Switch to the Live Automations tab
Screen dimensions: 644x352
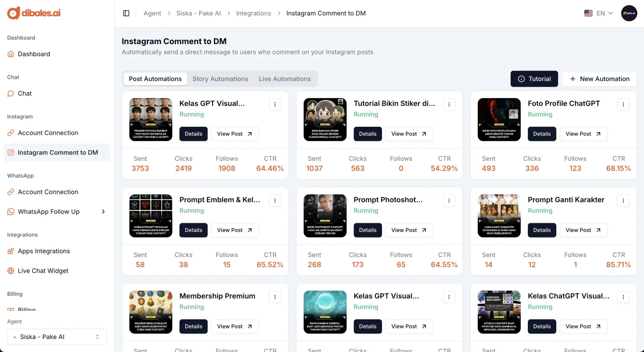285,79
